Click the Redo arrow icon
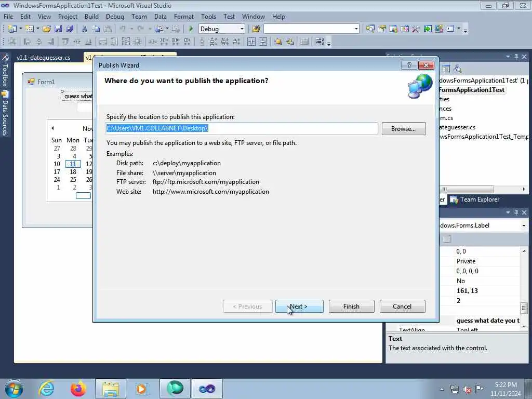Viewport: 532px width, 399px height. pyautogui.click(x=140, y=29)
